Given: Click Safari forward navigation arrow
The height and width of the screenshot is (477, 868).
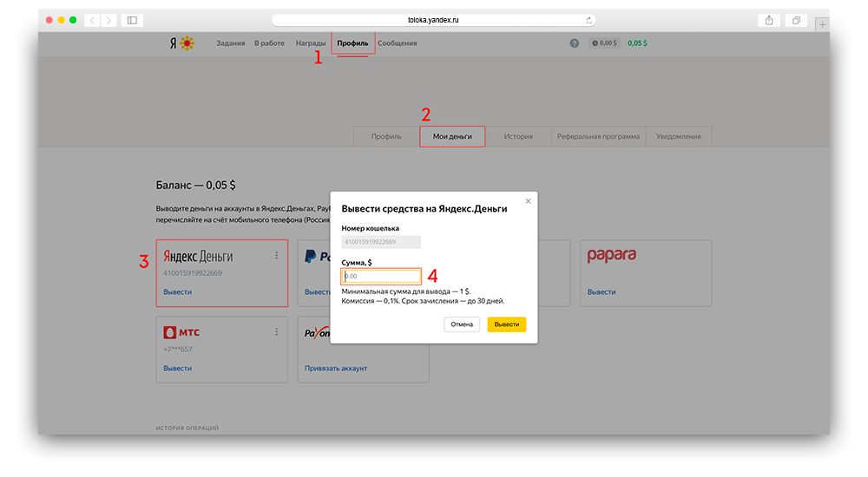Looking at the screenshot, I should [x=108, y=21].
